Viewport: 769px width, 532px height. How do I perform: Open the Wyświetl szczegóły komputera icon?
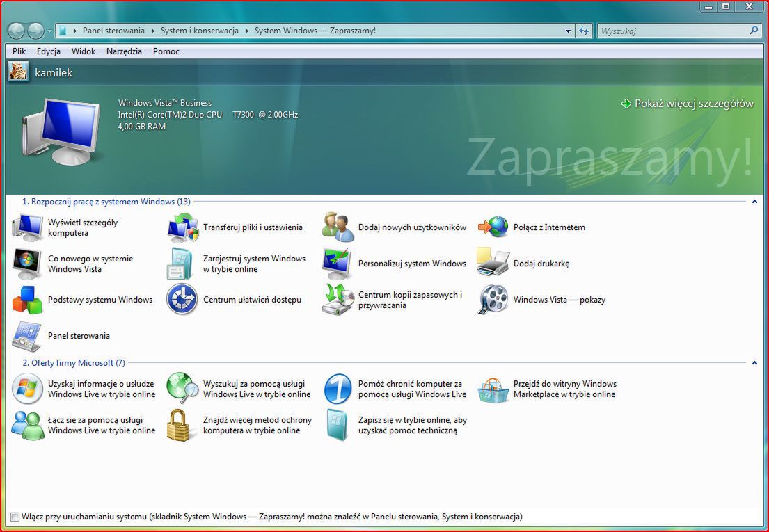[x=27, y=227]
